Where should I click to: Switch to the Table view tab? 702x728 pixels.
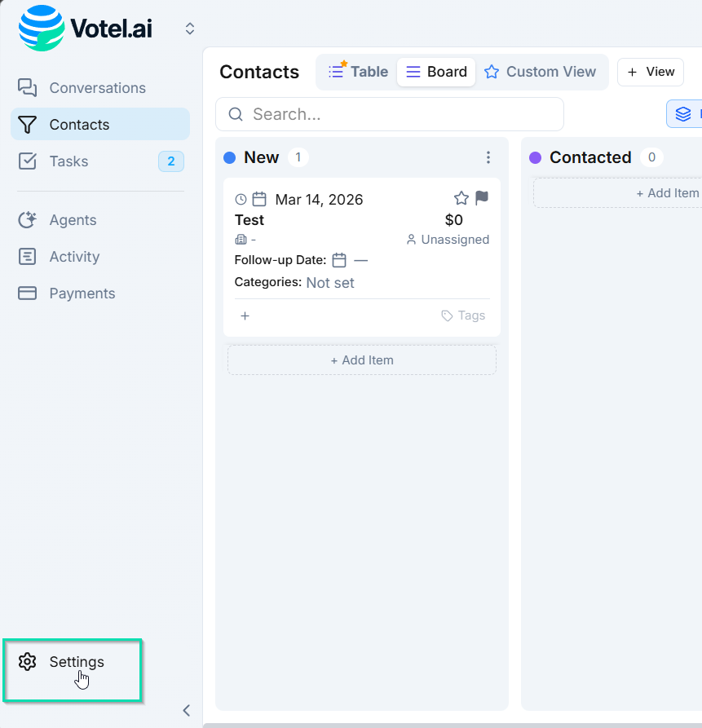[x=359, y=72]
